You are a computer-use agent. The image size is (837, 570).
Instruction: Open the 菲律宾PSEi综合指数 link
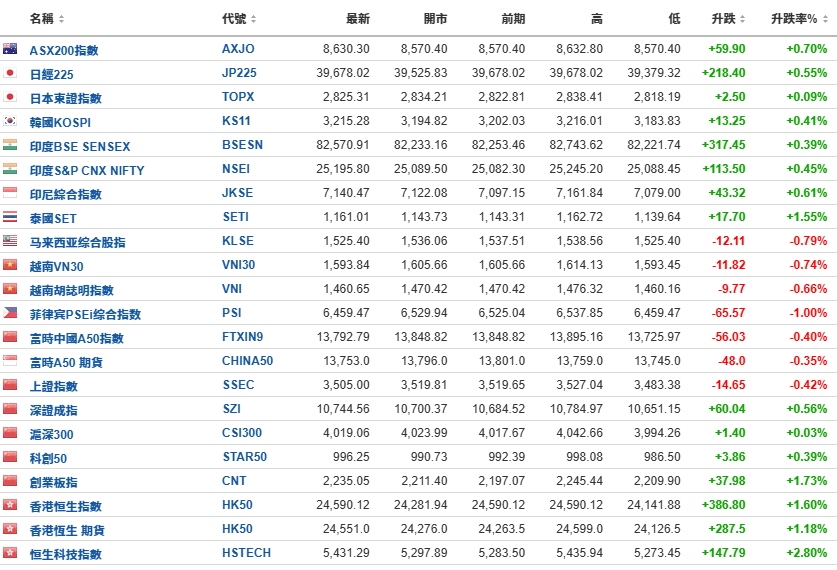(85, 314)
